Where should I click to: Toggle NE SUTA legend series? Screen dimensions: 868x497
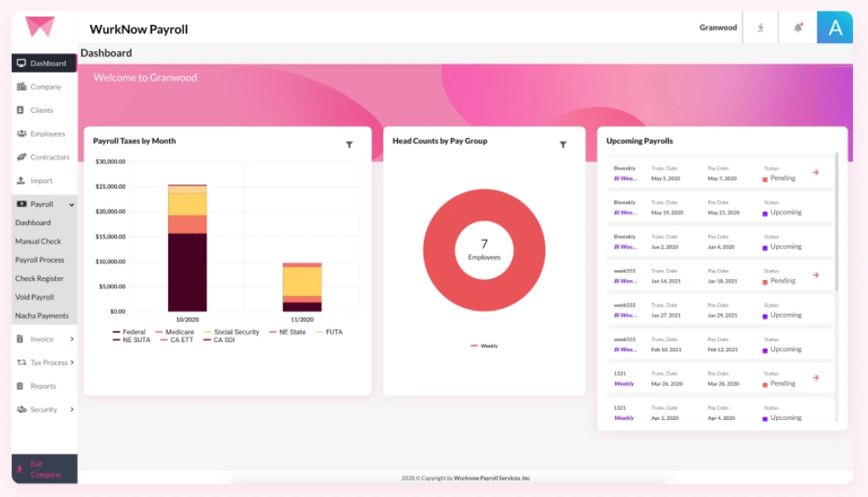[131, 340]
